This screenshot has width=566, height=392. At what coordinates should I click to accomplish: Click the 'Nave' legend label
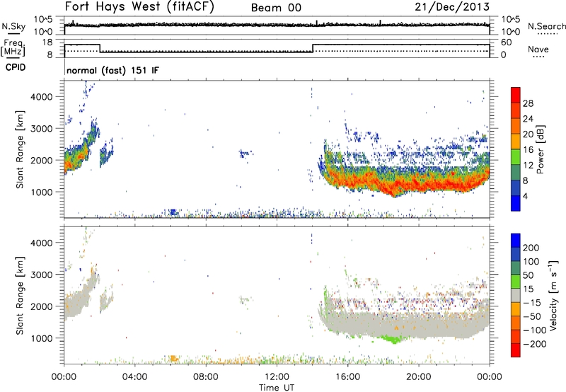tap(538, 49)
